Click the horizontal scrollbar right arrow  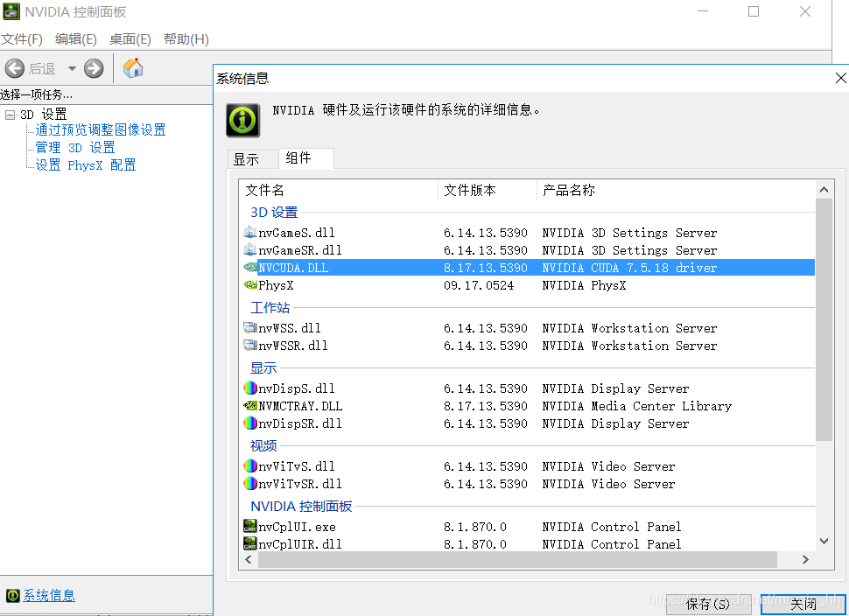805,560
